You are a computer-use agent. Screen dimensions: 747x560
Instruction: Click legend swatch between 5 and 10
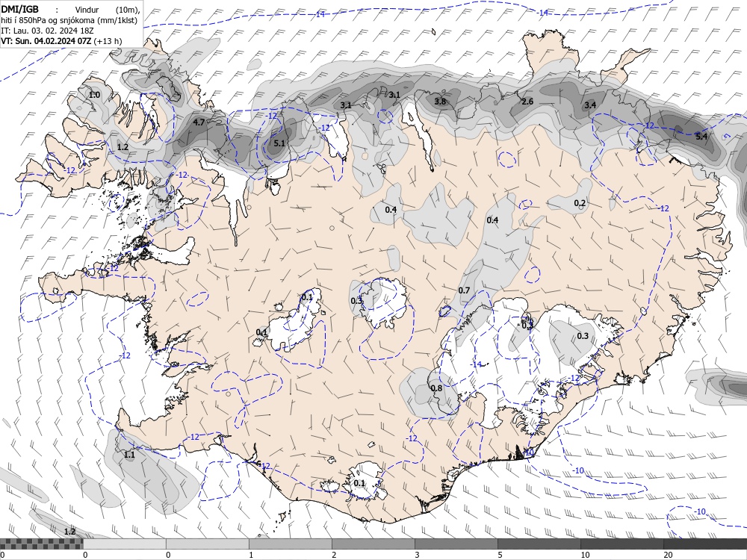pyautogui.click(x=539, y=544)
